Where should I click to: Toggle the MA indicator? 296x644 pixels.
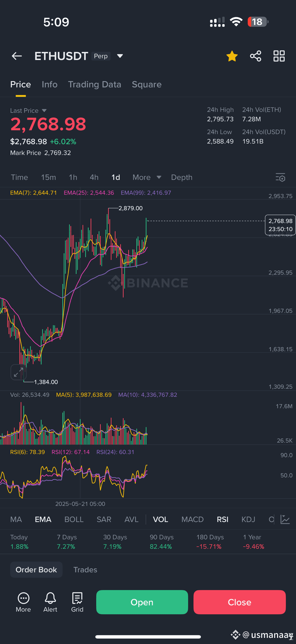[x=16, y=519]
